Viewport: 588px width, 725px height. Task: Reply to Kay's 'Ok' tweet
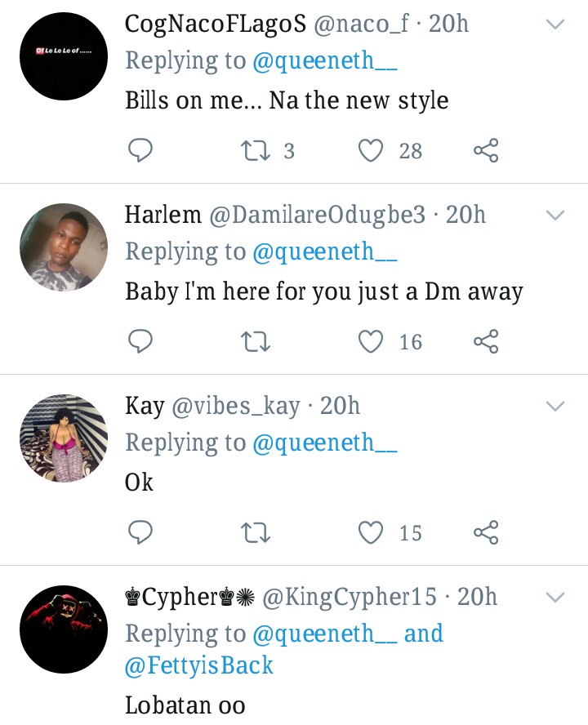point(141,533)
